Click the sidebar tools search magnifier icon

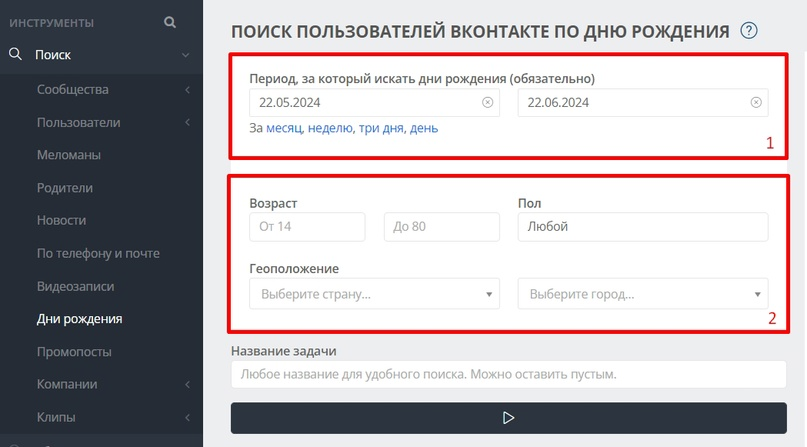[x=170, y=22]
